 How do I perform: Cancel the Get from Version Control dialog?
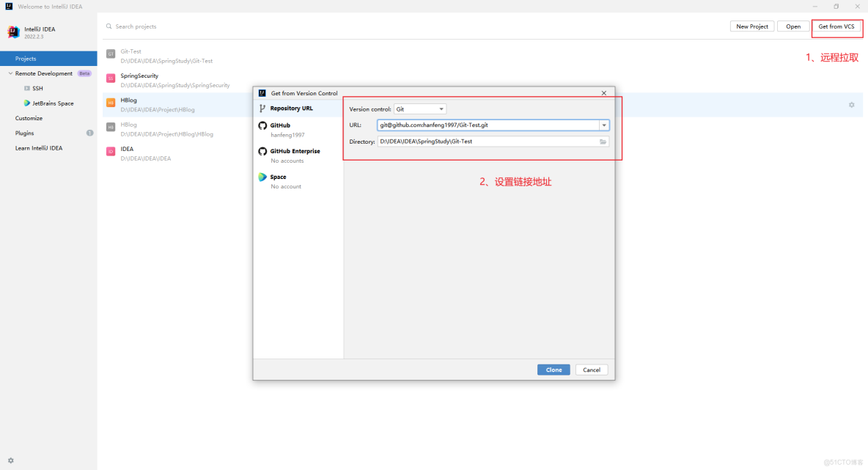click(591, 370)
